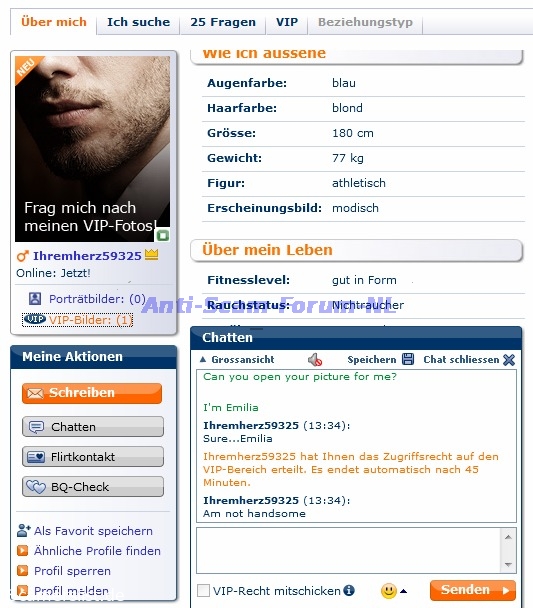Image resolution: width=533 pixels, height=608 pixels.
Task: Click the floppy disk save icon
Action: pos(408,359)
